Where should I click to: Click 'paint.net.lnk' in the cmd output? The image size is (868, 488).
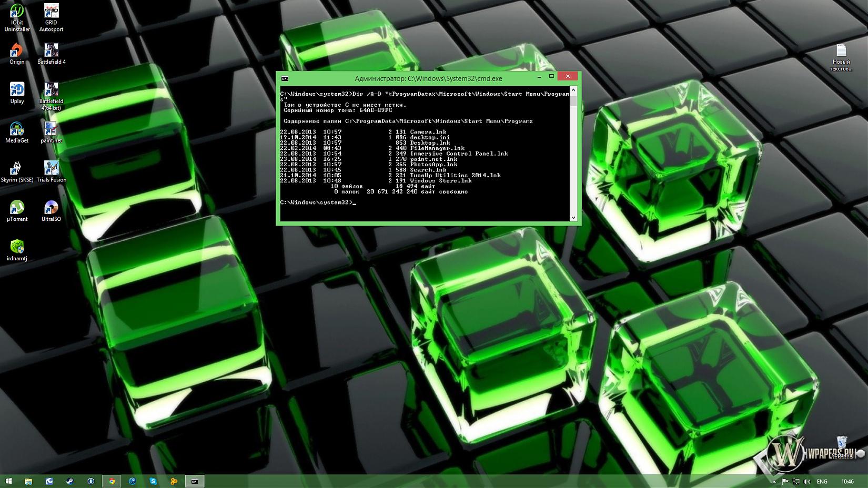click(x=433, y=159)
